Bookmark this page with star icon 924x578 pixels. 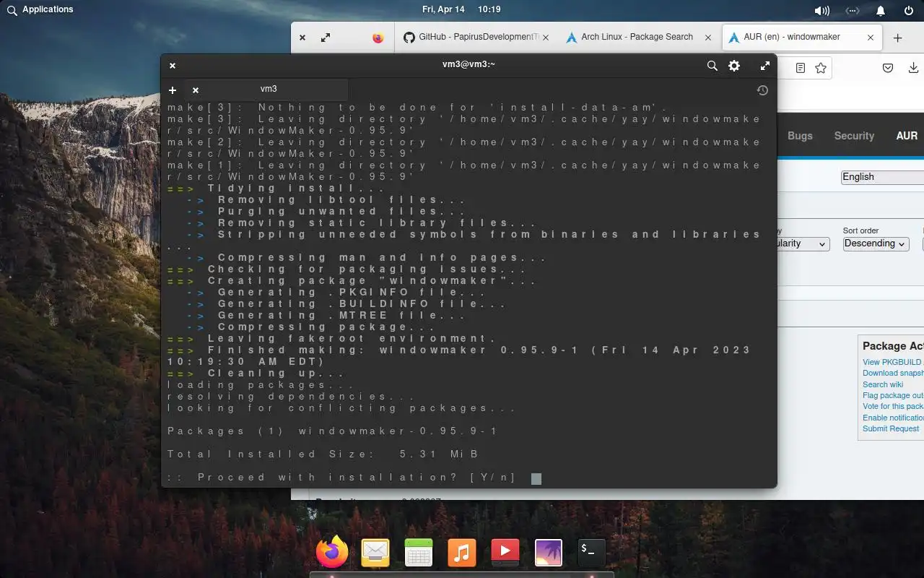(821, 68)
